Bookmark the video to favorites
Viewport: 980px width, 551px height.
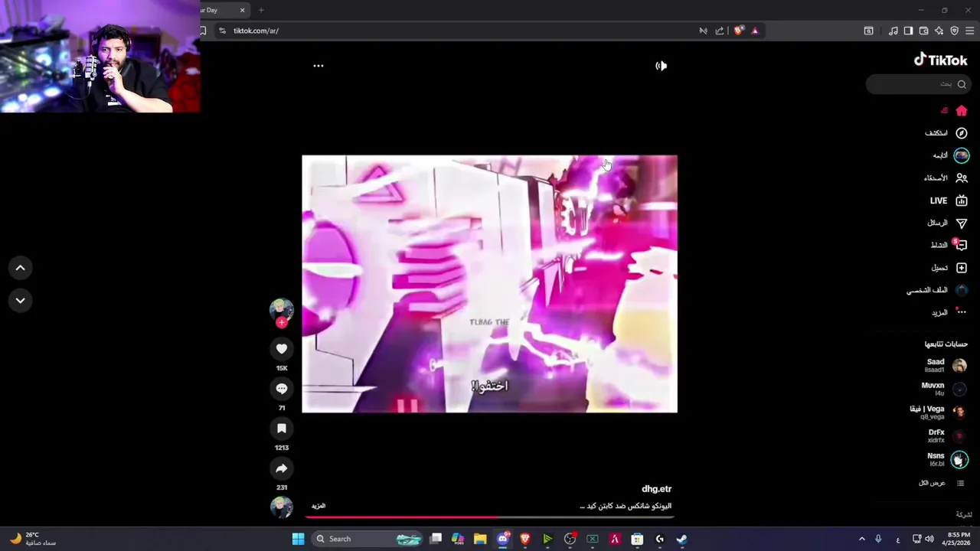pyautogui.click(x=282, y=429)
